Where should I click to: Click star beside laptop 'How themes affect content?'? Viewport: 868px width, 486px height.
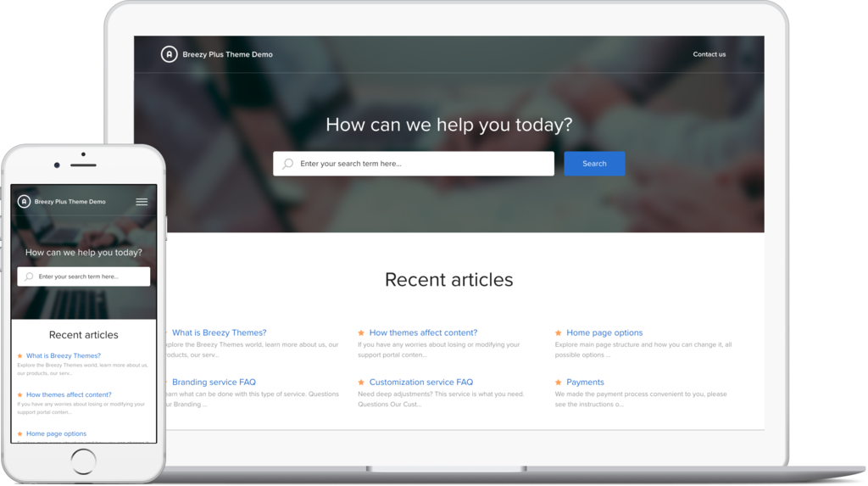click(x=361, y=333)
